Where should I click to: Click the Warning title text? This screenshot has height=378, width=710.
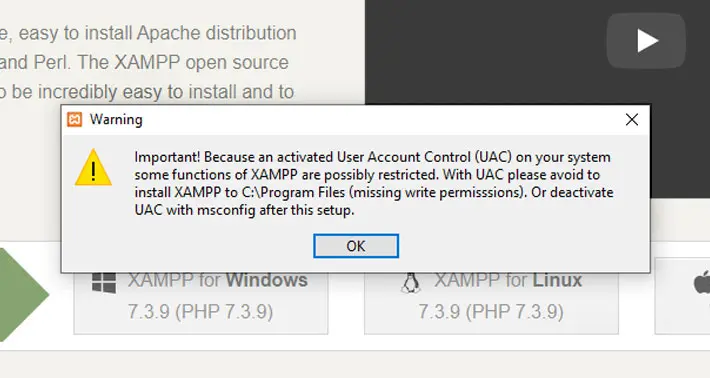click(116, 120)
